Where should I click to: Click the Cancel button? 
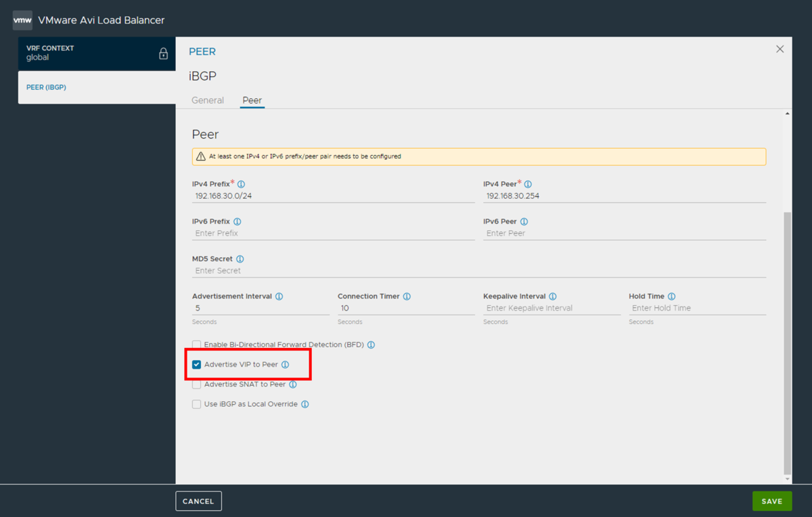click(x=198, y=501)
